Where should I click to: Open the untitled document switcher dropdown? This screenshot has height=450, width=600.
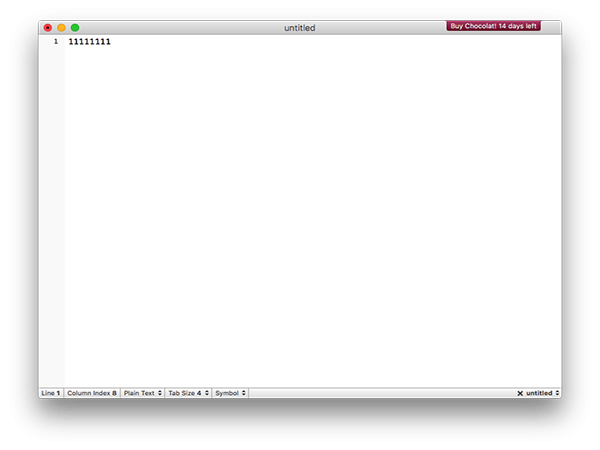click(543, 393)
